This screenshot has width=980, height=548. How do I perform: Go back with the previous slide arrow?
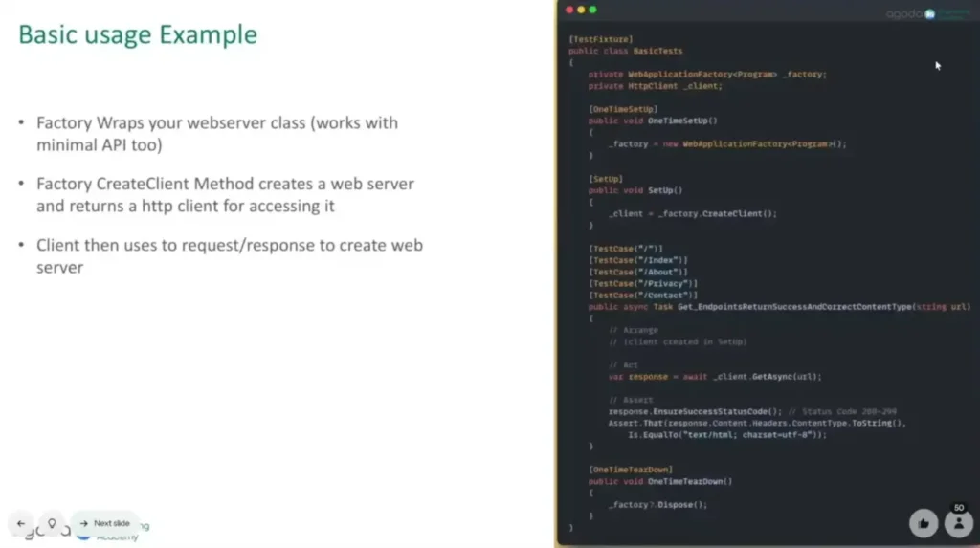[21, 523]
